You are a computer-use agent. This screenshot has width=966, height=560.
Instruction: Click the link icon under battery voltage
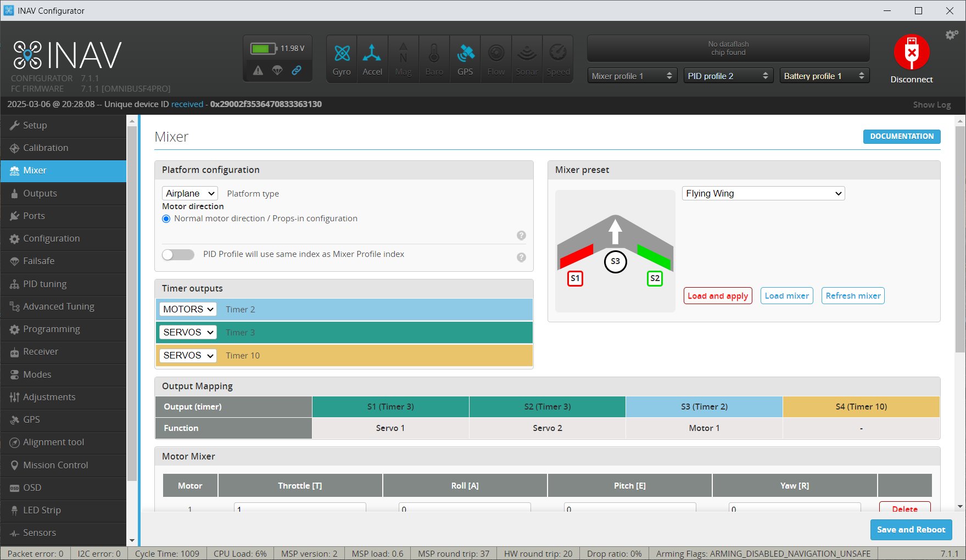click(x=297, y=70)
